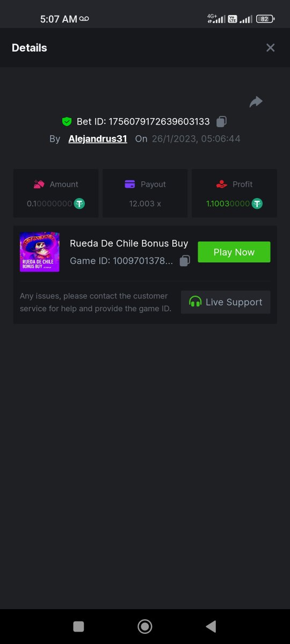290x644 pixels.
Task: Select the Rueda De Chile Bonus Buy title
Action: (x=129, y=243)
